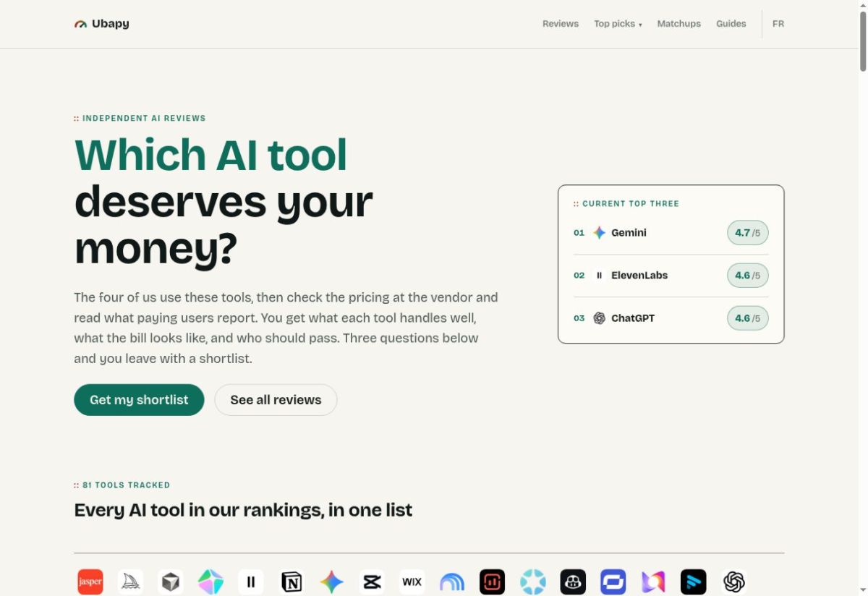The image size is (868, 596).
Task: Open Matchups in the navigation
Action: point(678,24)
